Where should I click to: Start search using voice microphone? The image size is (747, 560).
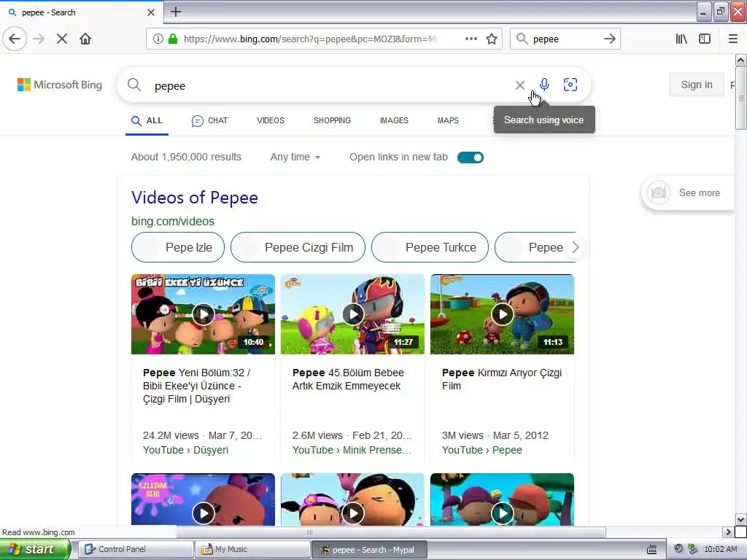pyautogui.click(x=544, y=85)
